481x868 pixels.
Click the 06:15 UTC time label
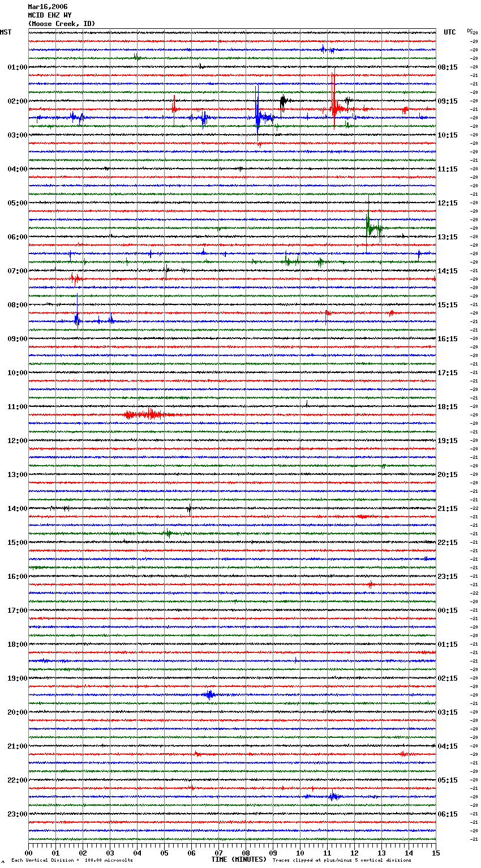click(x=448, y=814)
